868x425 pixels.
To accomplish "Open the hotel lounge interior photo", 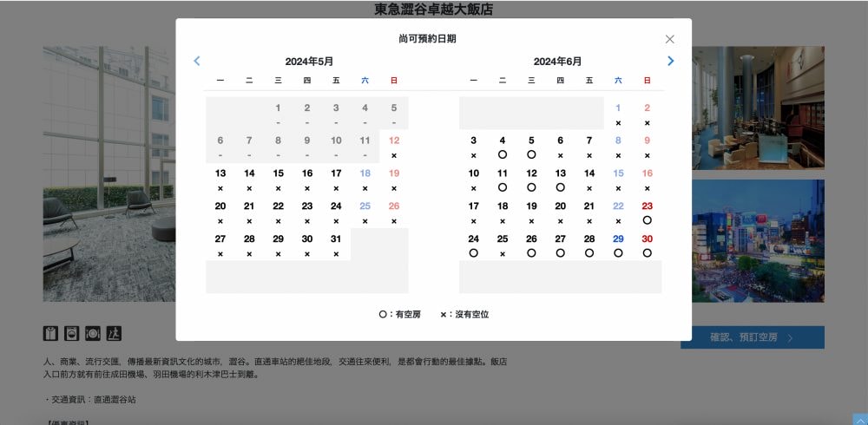I will coord(758,108).
